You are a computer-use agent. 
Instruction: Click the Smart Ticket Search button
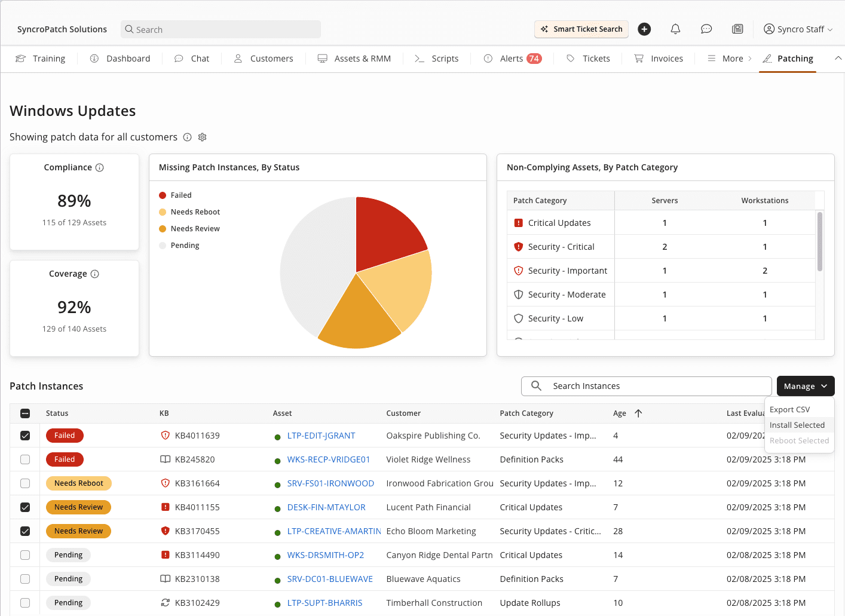(581, 29)
